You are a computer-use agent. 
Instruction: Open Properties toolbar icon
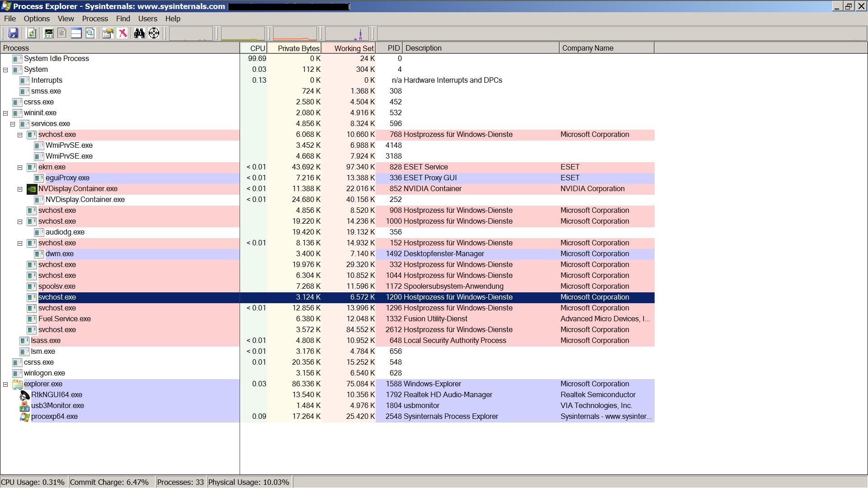point(108,33)
